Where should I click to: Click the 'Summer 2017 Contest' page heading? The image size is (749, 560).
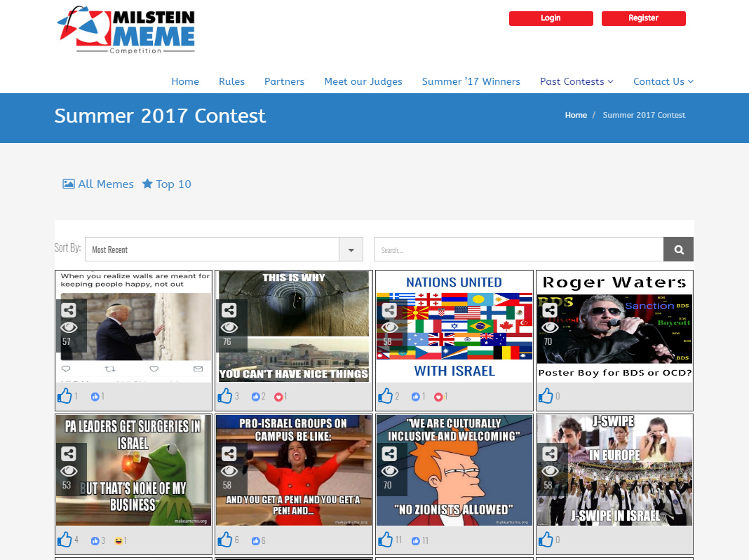point(160,116)
